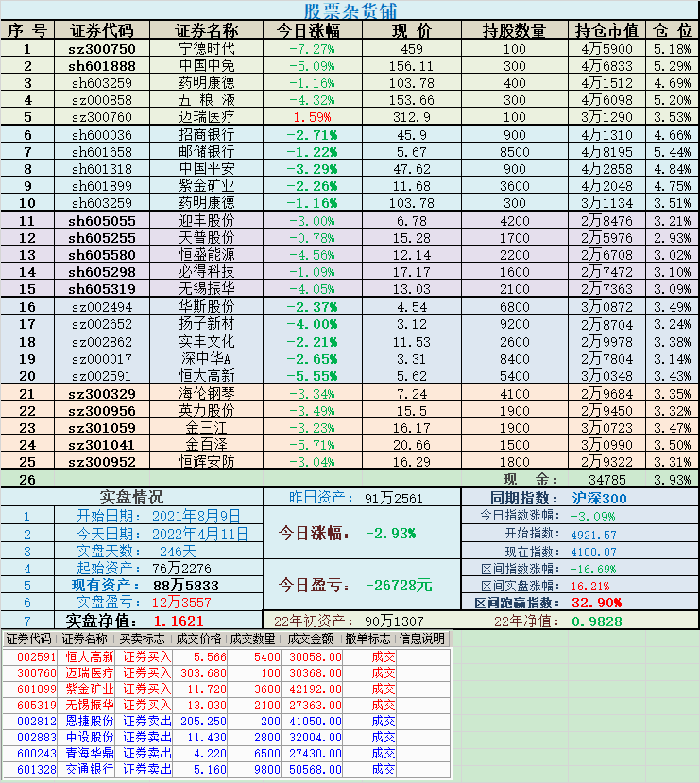
Task: Select the stock code sz300750 cell
Action: 102,49
